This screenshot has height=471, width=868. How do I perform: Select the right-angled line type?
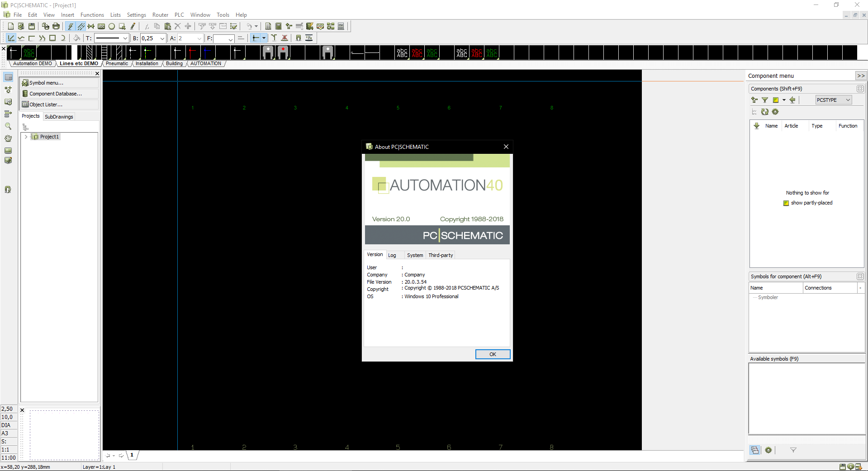coord(32,38)
